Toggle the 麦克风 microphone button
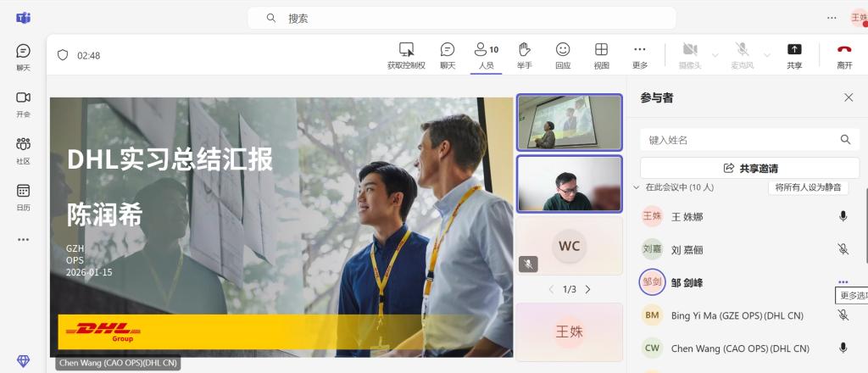Viewport: 868px width, 373px height. 742,50
